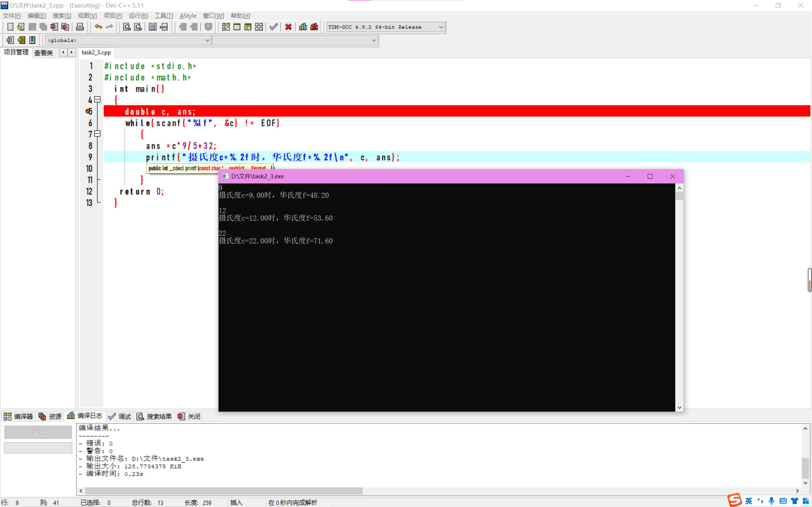This screenshot has height=507, width=812.
Task: Click the green plus Insert icon
Action: coord(21,40)
